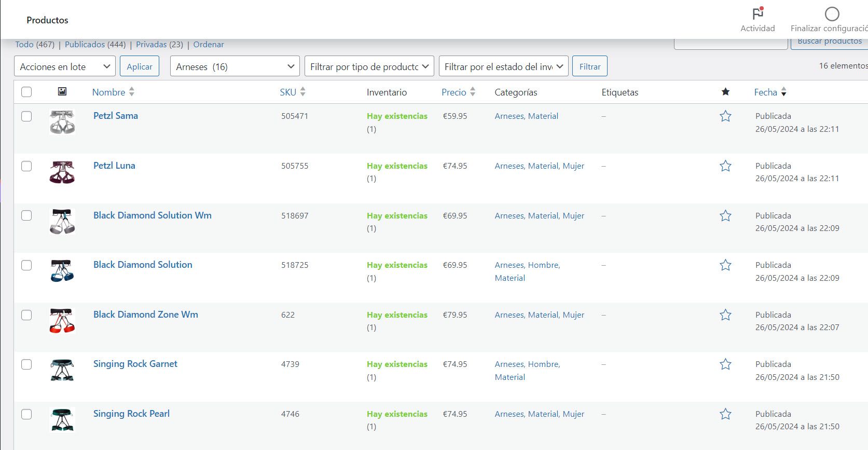Click the 16 elementos count text

(843, 66)
